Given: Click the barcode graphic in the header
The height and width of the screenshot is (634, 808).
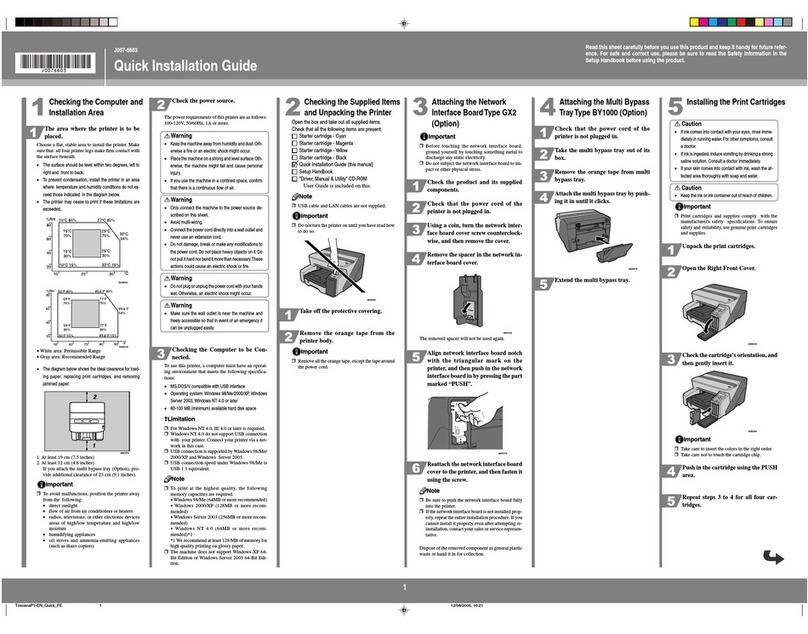Looking at the screenshot, I should [55, 63].
